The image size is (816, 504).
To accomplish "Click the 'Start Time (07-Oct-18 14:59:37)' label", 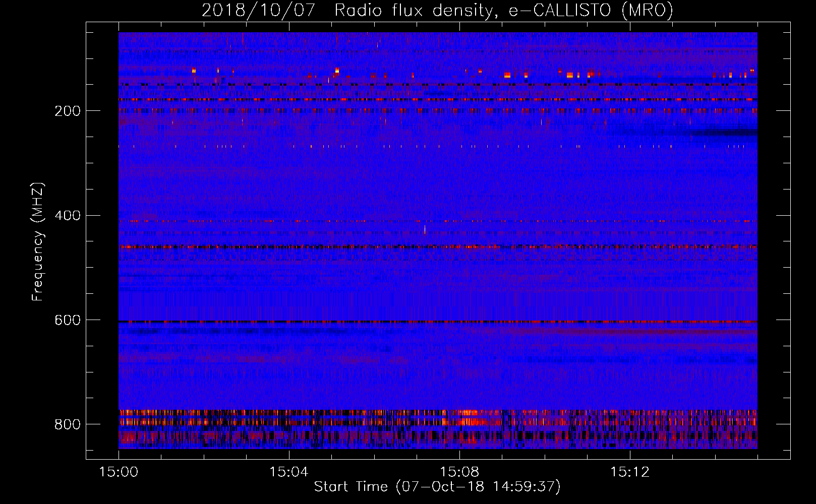I will (x=437, y=486).
